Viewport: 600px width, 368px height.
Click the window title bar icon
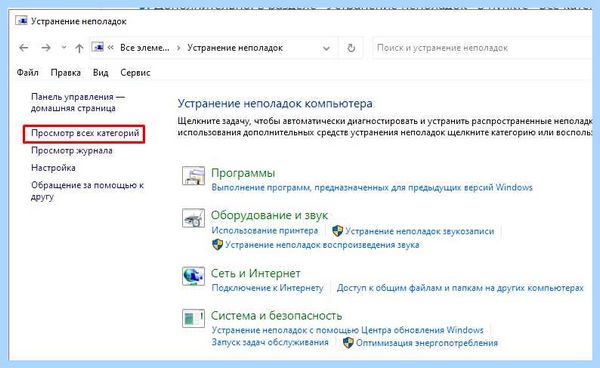[21, 21]
